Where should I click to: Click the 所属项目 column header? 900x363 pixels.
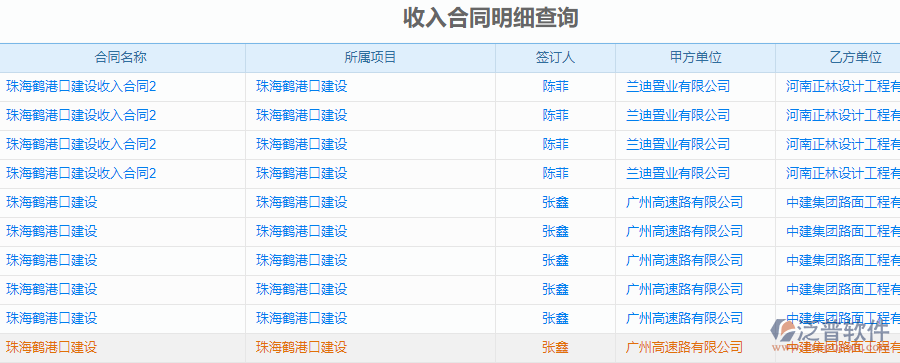pyautogui.click(x=370, y=57)
